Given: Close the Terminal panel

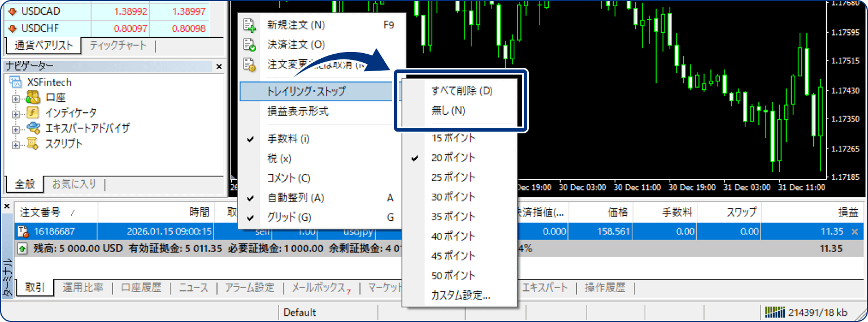Looking at the screenshot, I should point(7,206).
